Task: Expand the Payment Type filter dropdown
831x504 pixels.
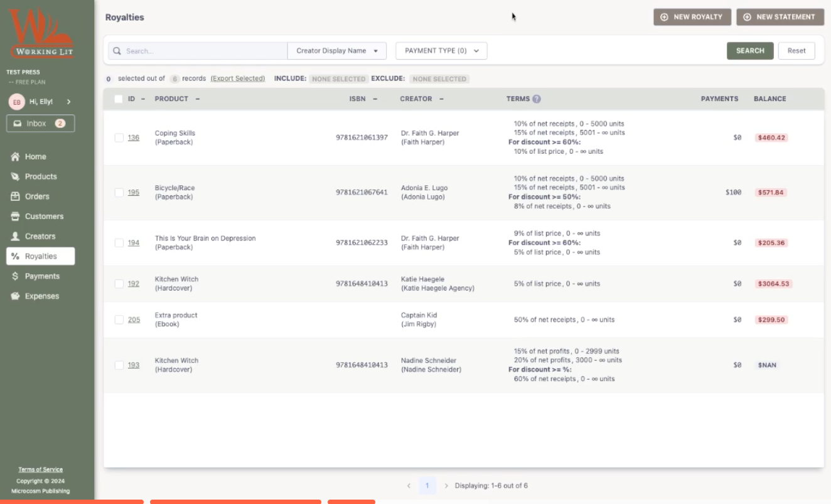Action: point(441,51)
